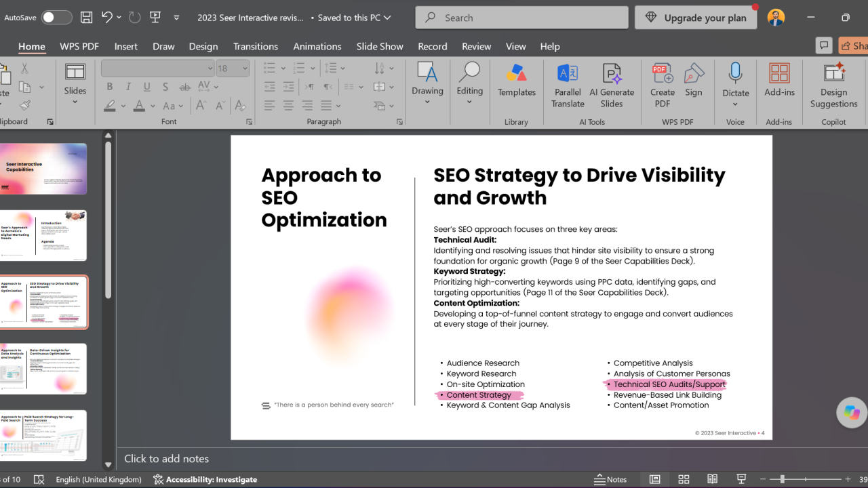Switch to the Transitions tab
This screenshot has height=488, width=868.
(x=256, y=46)
